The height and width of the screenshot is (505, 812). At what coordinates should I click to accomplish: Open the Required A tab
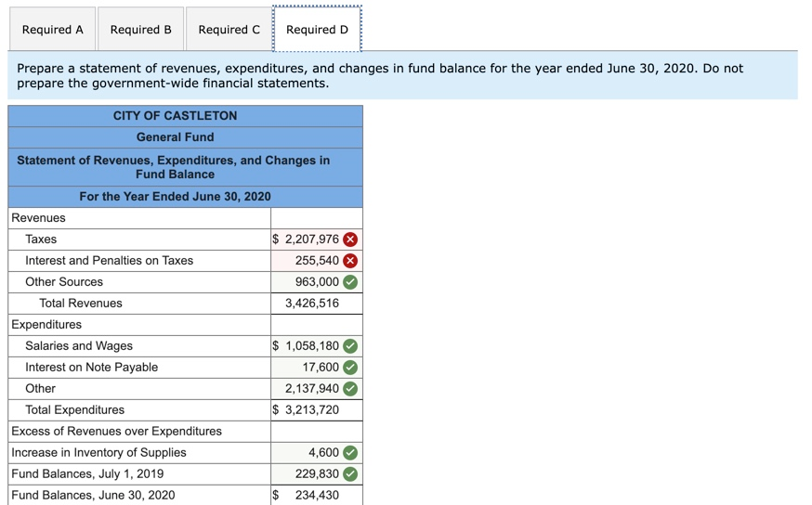click(x=52, y=30)
